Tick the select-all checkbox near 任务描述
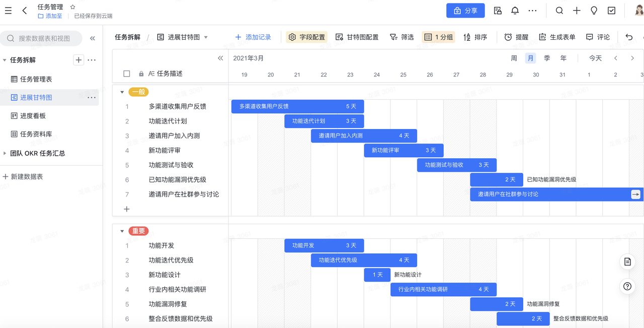 click(x=127, y=74)
